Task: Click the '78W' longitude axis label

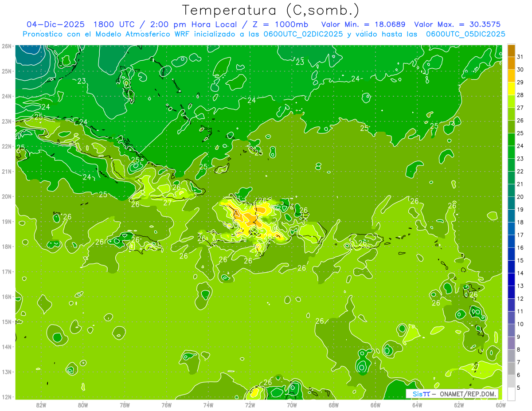Action: coord(125,405)
